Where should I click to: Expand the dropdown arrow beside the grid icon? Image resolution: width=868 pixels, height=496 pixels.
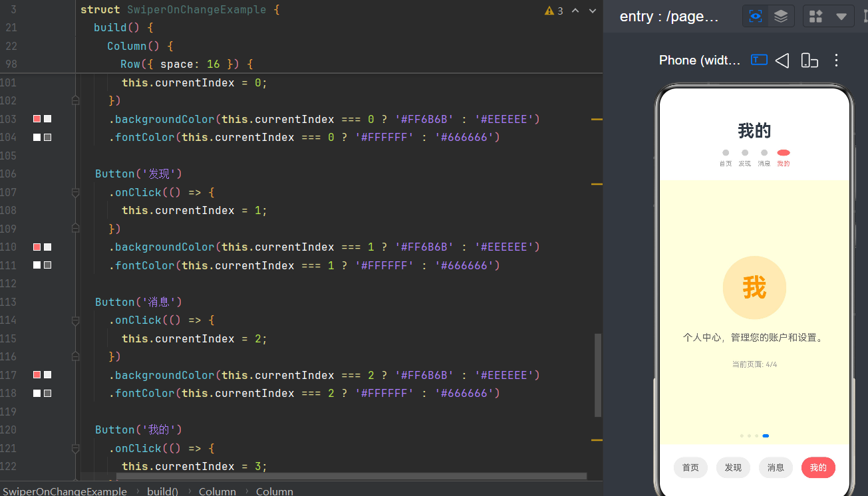click(x=841, y=16)
